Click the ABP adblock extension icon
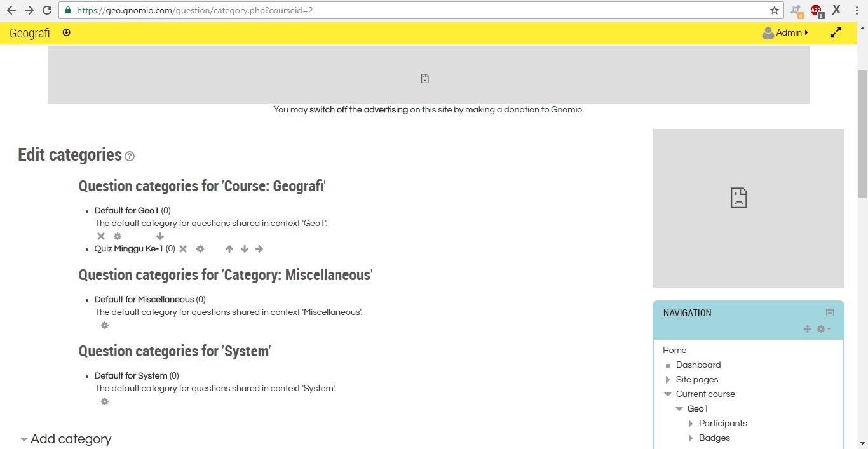 pos(817,11)
